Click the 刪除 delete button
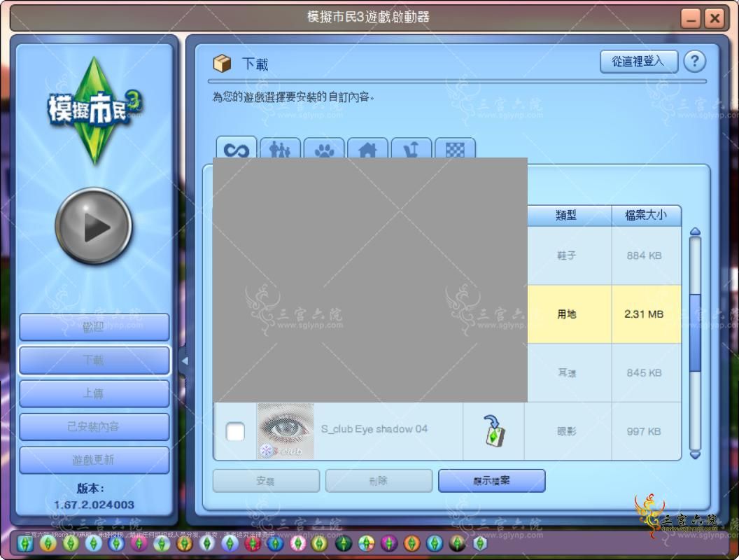 [379, 481]
